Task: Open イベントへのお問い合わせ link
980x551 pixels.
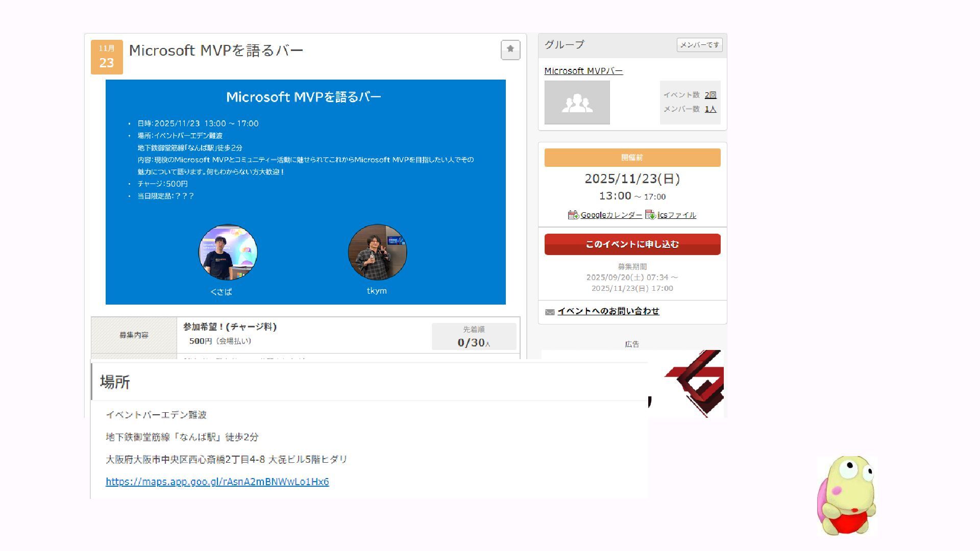Action: (608, 311)
